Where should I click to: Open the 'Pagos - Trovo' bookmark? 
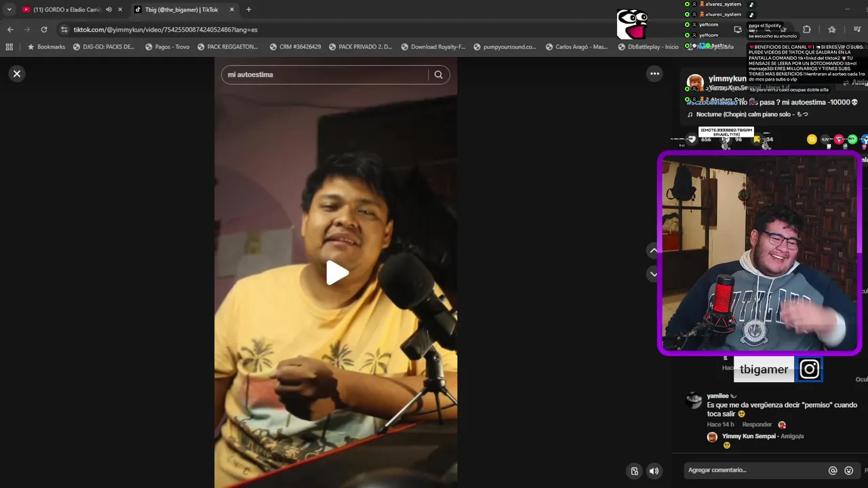pos(167,47)
